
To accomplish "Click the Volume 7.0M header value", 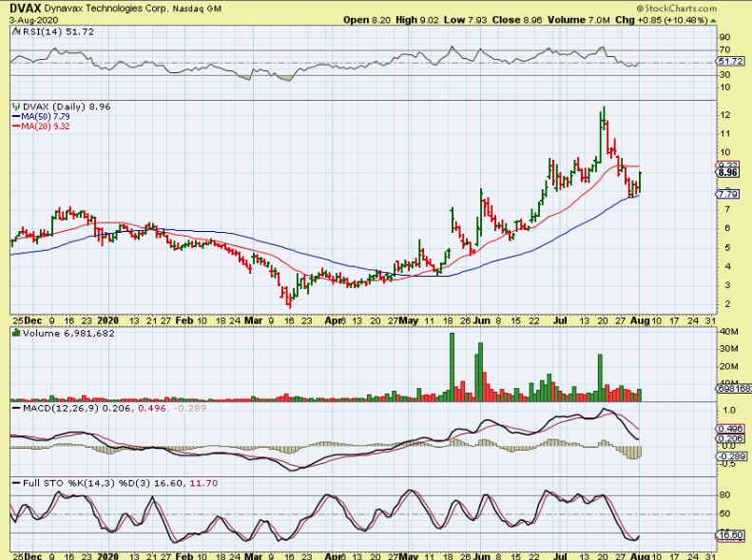I will pos(579,20).
